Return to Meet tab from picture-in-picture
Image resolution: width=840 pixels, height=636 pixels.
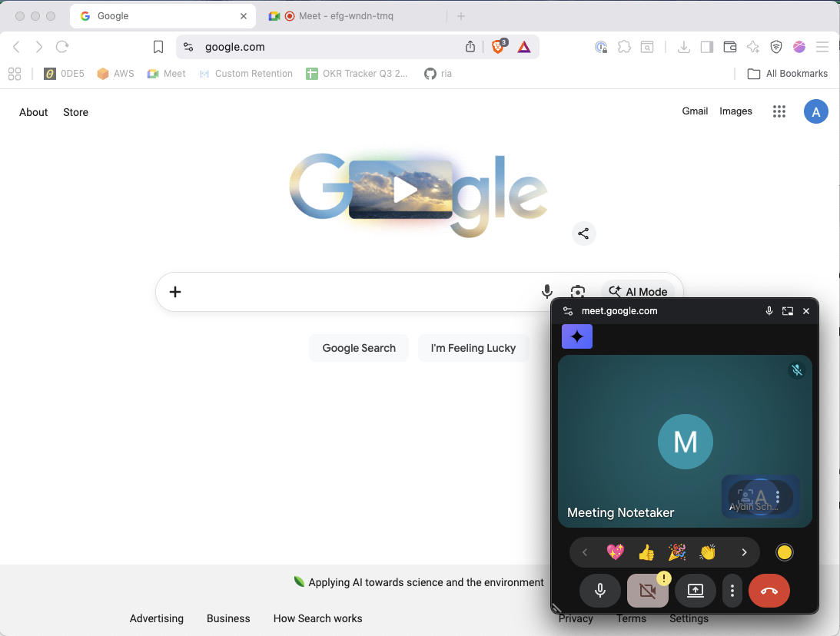(788, 311)
